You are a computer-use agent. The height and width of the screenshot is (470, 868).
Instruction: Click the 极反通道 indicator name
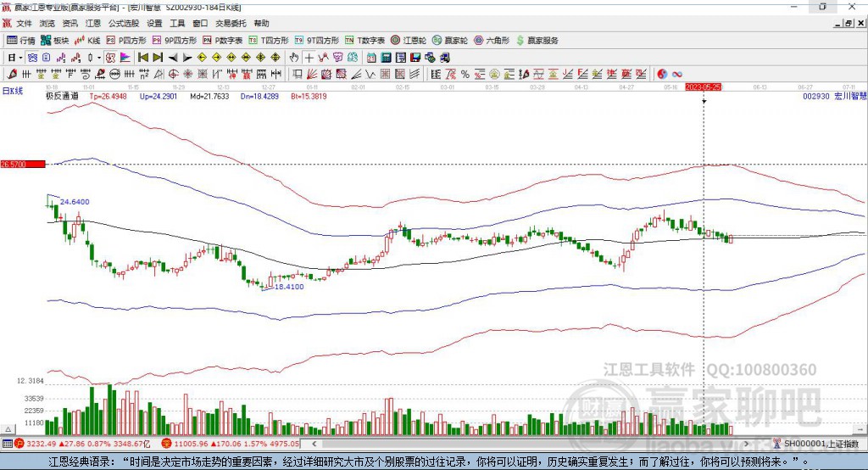point(62,96)
